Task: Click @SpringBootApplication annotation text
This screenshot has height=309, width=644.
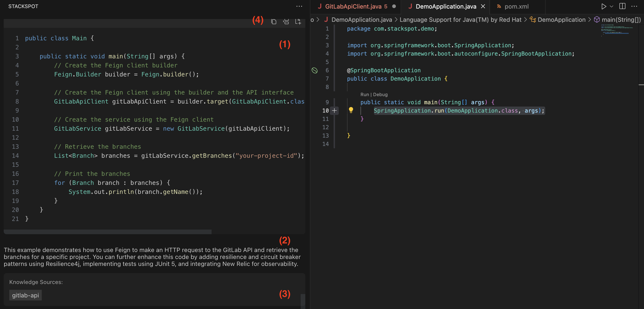Action: pyautogui.click(x=384, y=70)
